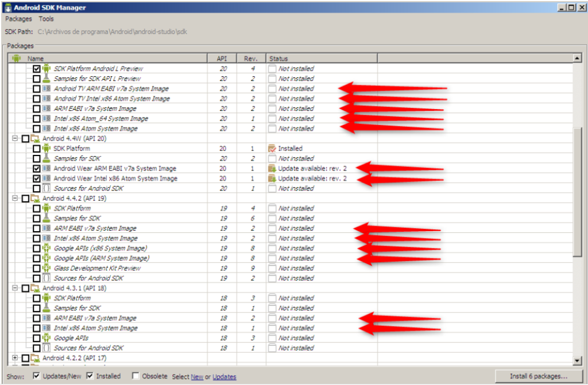The height and width of the screenshot is (385, 588).
Task: Uncheck SDK Platform Android L Preview
Action: (36, 69)
